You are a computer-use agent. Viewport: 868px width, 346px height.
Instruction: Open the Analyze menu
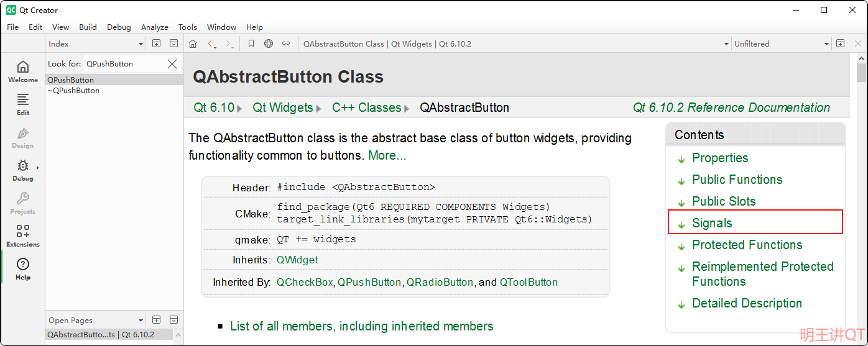tap(155, 27)
